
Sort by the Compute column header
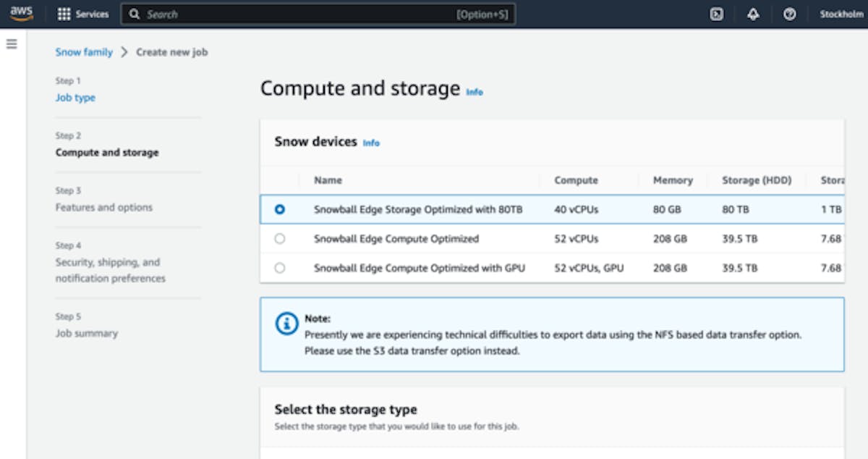pyautogui.click(x=576, y=180)
